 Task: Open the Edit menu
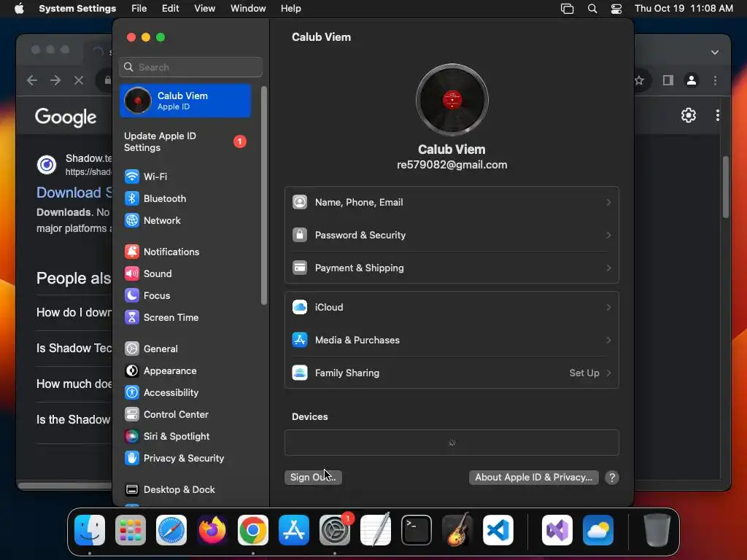click(171, 9)
